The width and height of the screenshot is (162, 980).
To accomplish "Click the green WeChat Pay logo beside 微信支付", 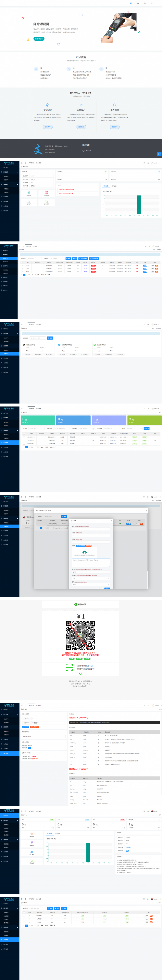I will (x=76, y=604).
